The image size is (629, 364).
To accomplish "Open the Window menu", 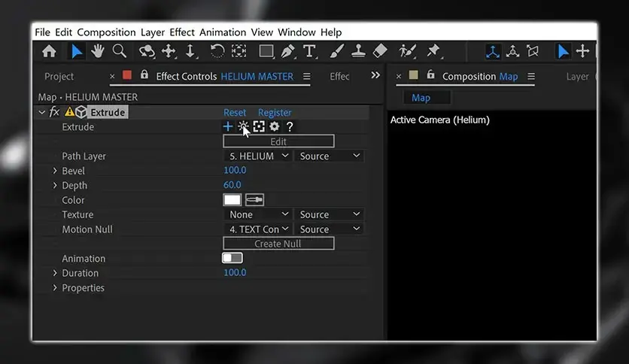I will click(297, 32).
